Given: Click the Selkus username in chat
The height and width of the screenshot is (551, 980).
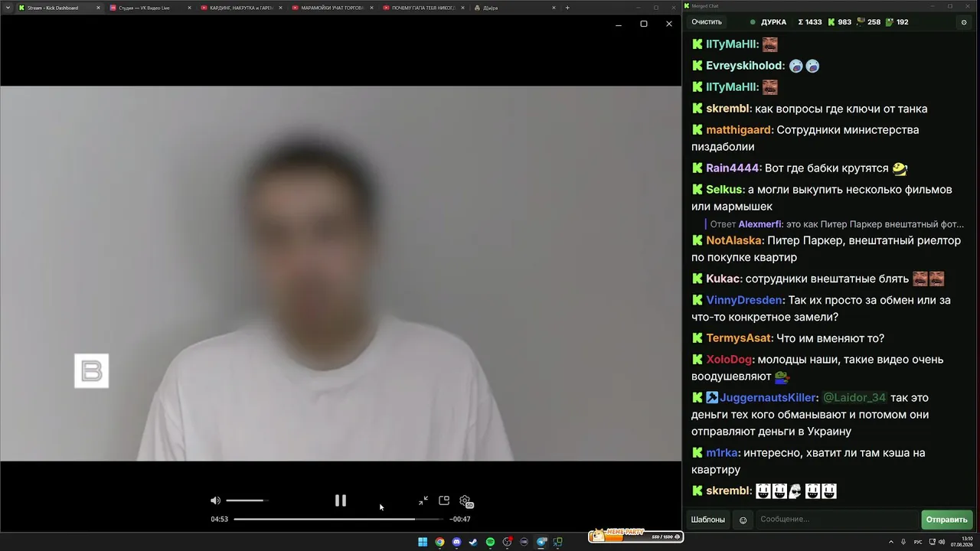Looking at the screenshot, I should click(x=724, y=190).
